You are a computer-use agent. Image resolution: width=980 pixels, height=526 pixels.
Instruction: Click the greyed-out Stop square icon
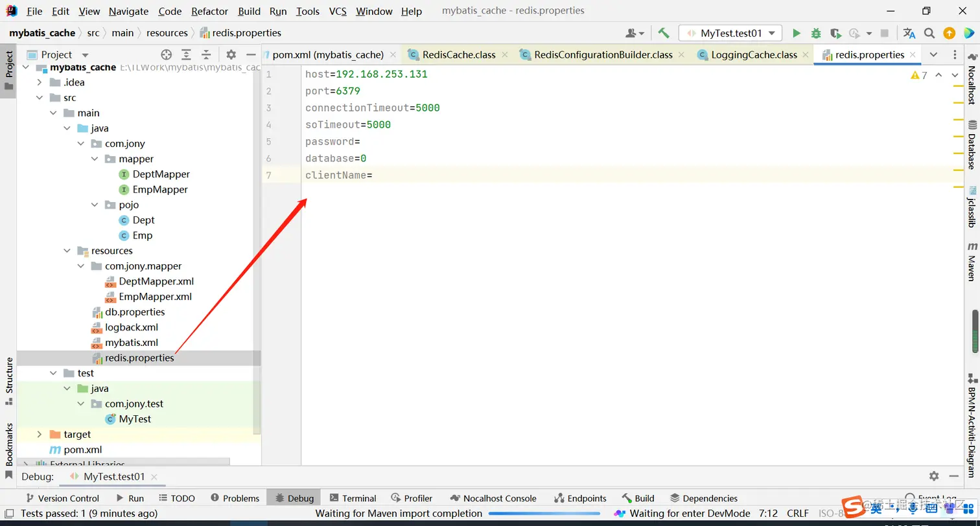point(885,33)
